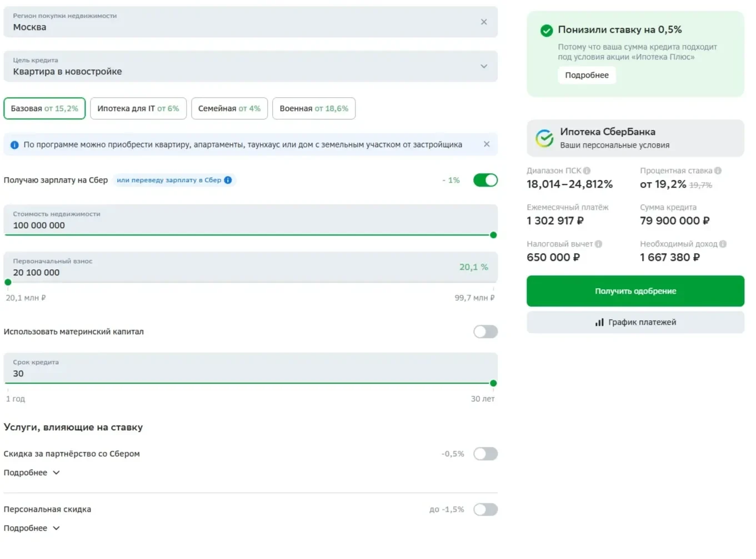Viewport: 756px width, 559px height.
Task: Expand Подробнее under Персональная скидка
Action: (x=32, y=528)
